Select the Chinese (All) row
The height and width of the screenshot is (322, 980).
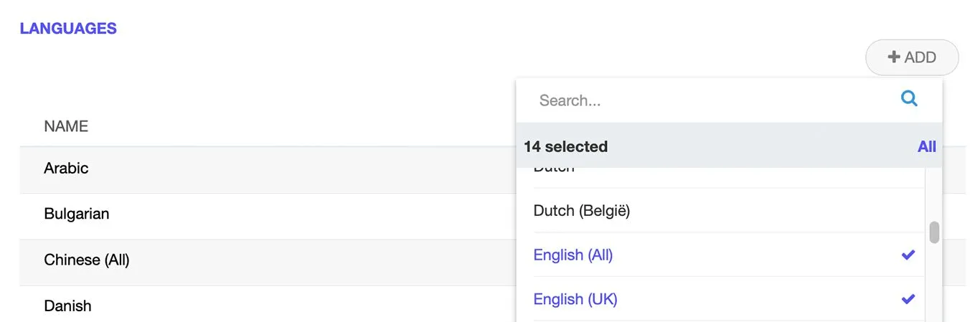pos(86,260)
